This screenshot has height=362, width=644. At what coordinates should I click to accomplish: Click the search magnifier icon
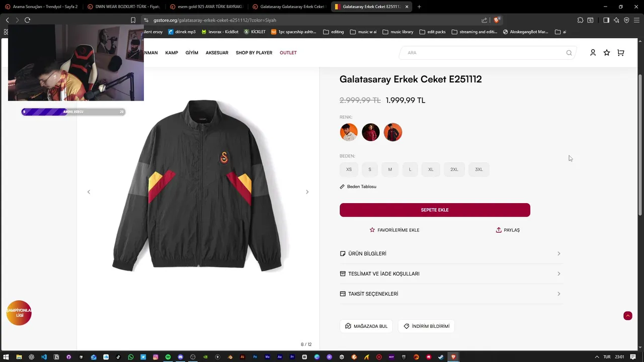(x=569, y=53)
